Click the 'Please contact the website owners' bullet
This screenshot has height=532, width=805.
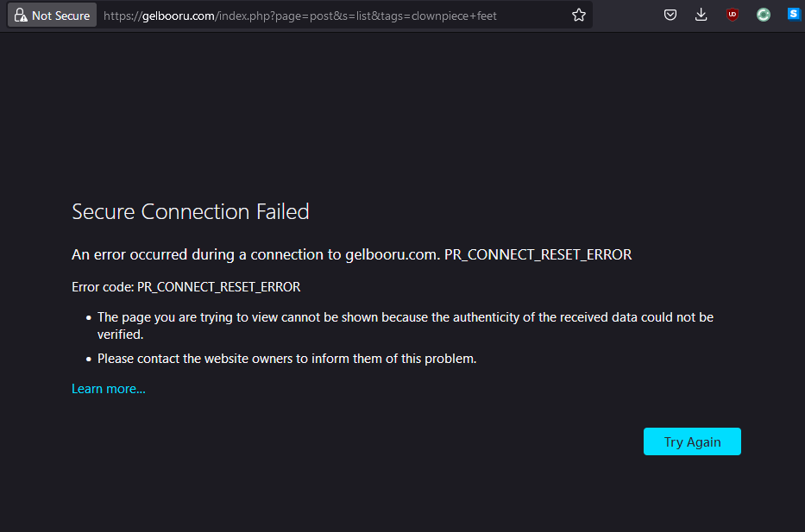(x=286, y=358)
